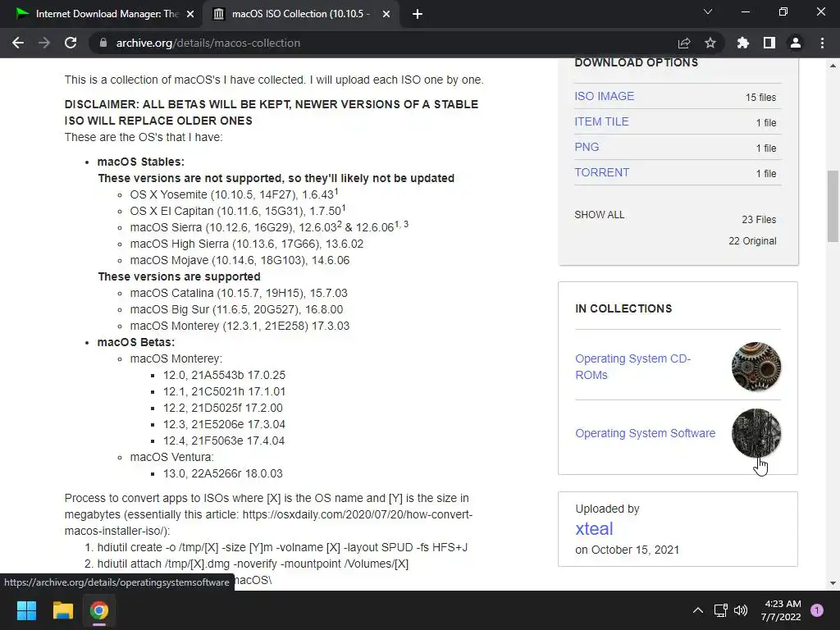Open the notification center badge
The image size is (840, 630).
817,610
